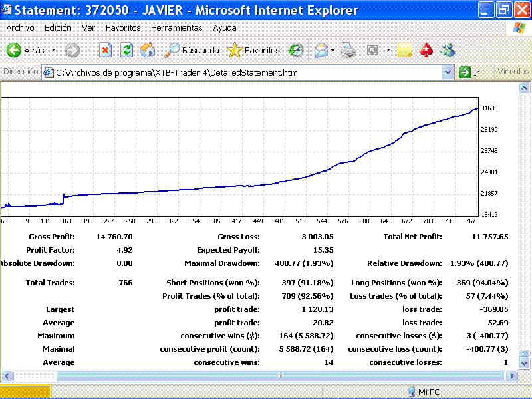This screenshot has width=532, height=399.
Task: Click largest profit trade value 1 120.13
Action: click(317, 309)
